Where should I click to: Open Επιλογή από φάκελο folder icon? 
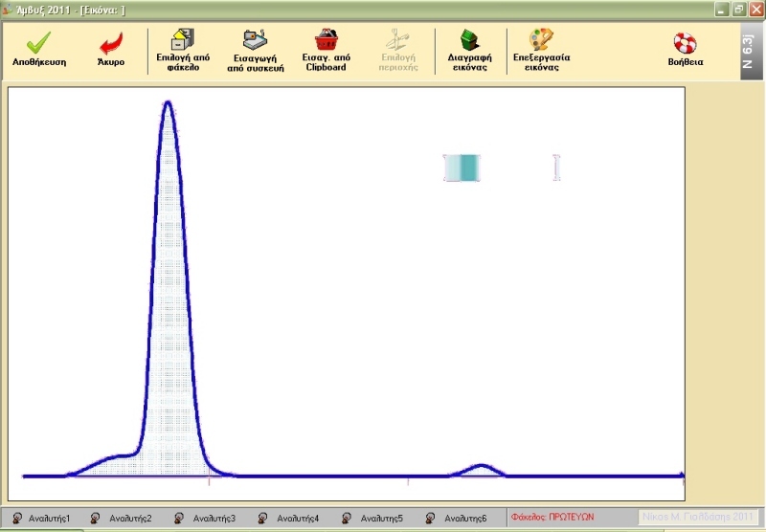(x=183, y=39)
